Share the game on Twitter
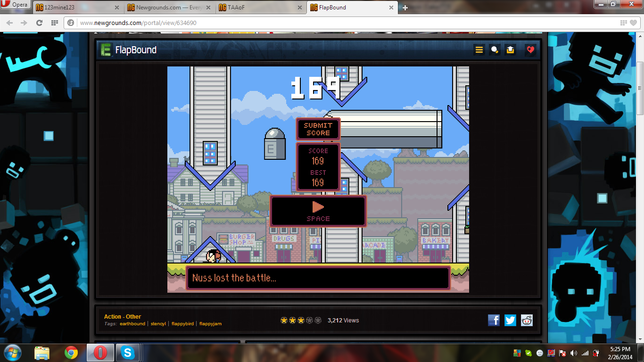 point(510,320)
